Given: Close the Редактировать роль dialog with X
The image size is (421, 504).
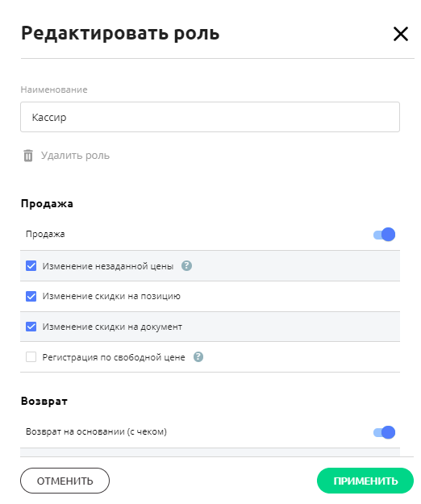Looking at the screenshot, I should pyautogui.click(x=400, y=34).
